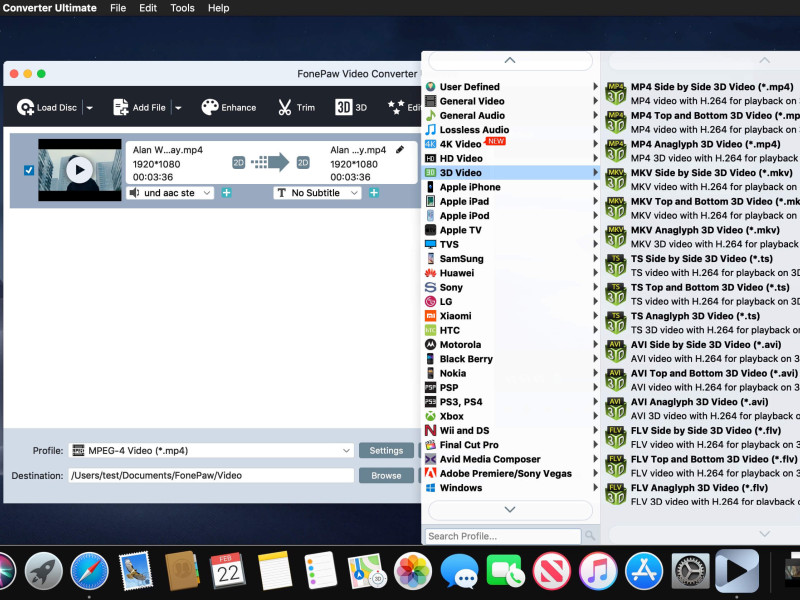
Task: Open the Tools menu
Action: [182, 8]
